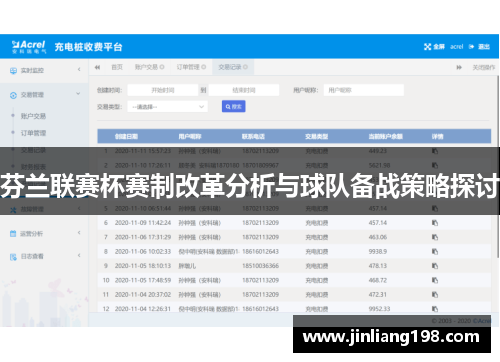The height and width of the screenshot is (362, 500).
Task: Select date 2020-11-04 20:37:02 cell
Action: click(143, 294)
